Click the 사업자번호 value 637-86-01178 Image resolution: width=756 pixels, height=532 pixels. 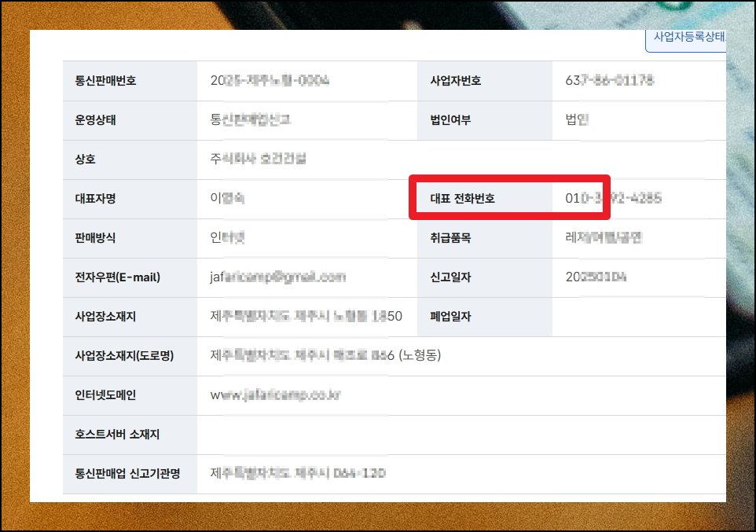(x=610, y=81)
